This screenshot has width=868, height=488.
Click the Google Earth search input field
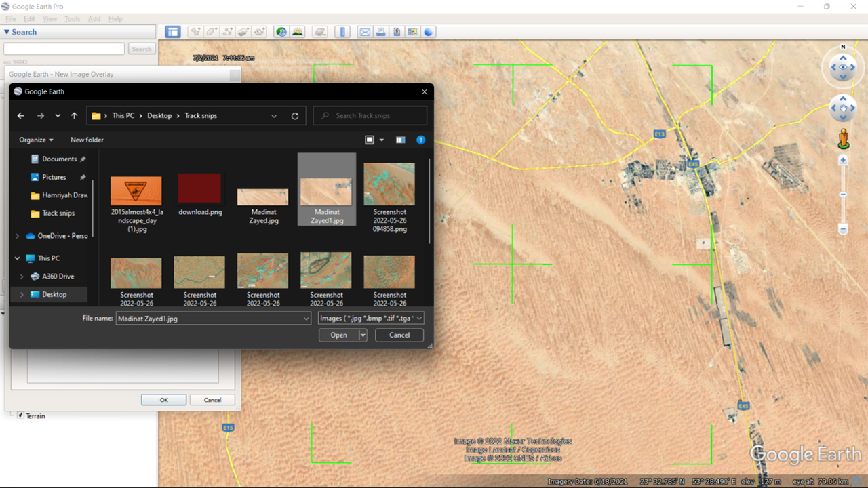(64, 49)
